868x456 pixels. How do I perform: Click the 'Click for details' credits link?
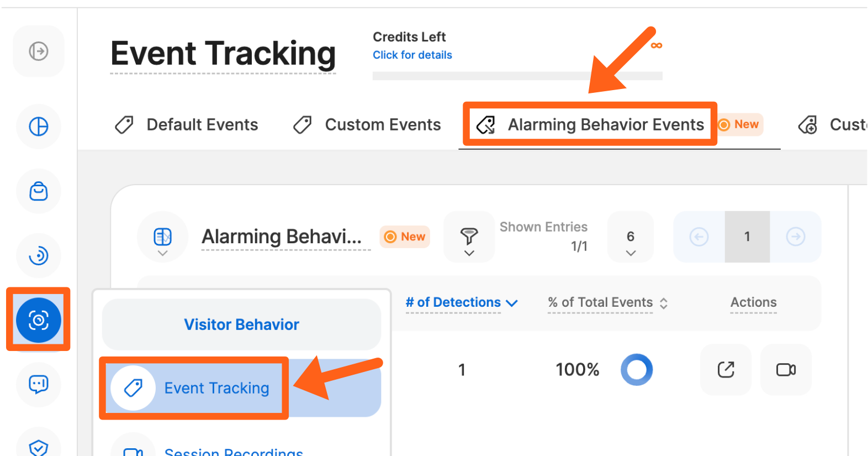[412, 55]
